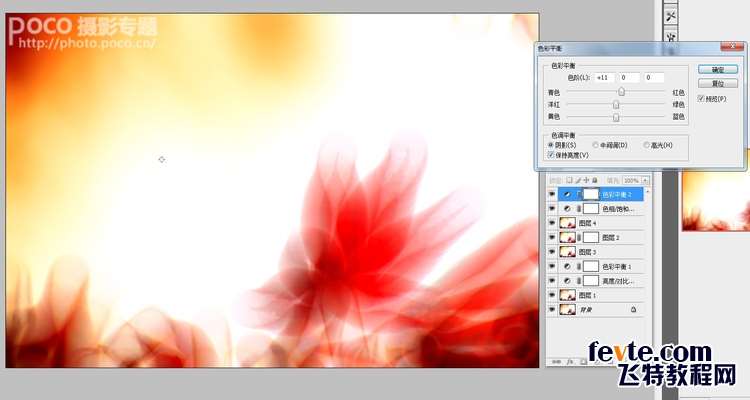Click the 图层 3 layer thumbnail

[x=568, y=252]
